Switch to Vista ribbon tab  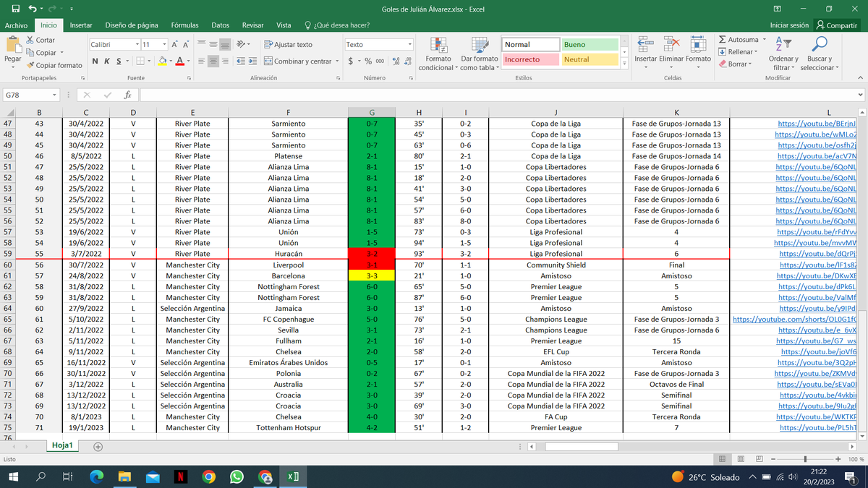pos(284,25)
